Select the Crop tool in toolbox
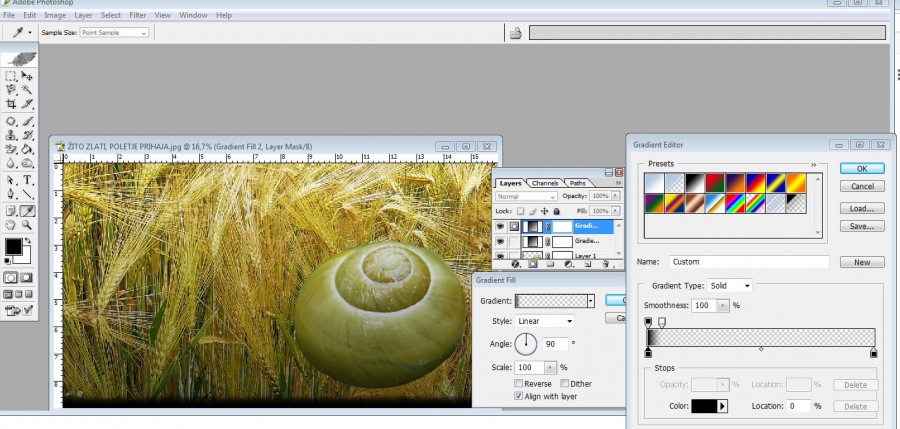Image resolution: width=900 pixels, height=429 pixels. [11, 103]
